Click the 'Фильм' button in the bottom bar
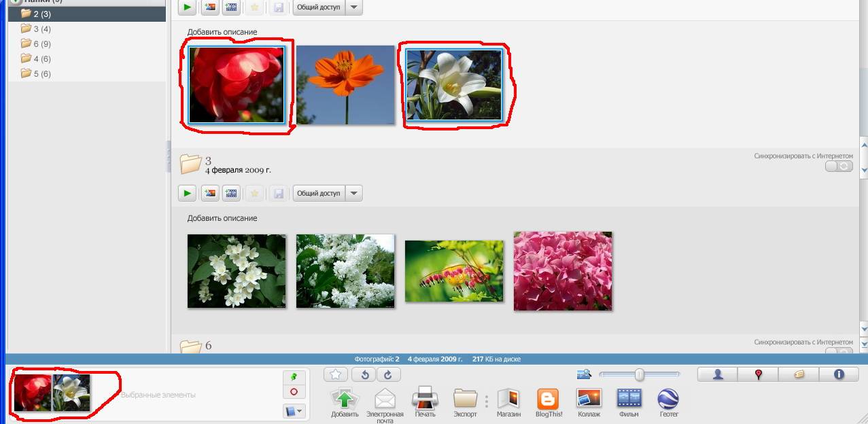868x424 pixels. [629, 403]
